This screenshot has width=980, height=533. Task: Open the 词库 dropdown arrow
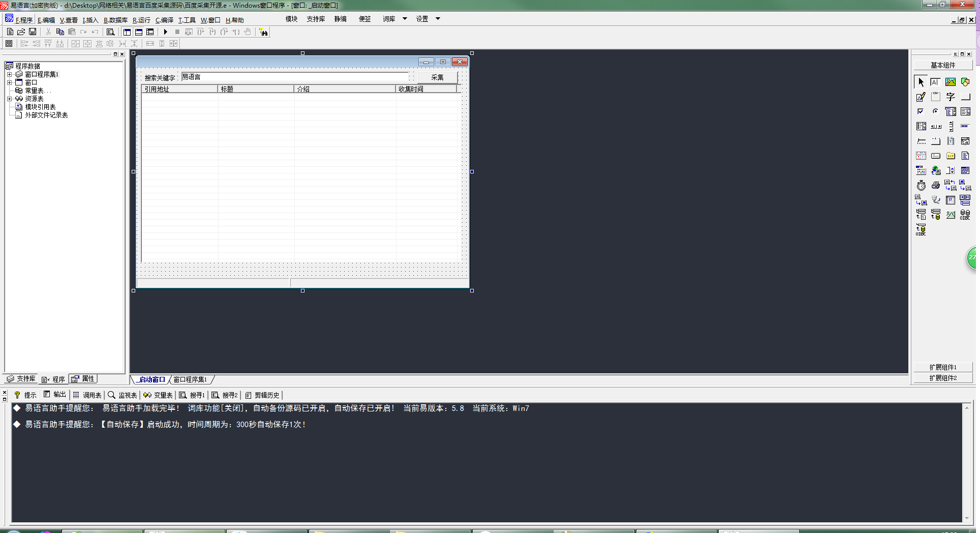(405, 19)
